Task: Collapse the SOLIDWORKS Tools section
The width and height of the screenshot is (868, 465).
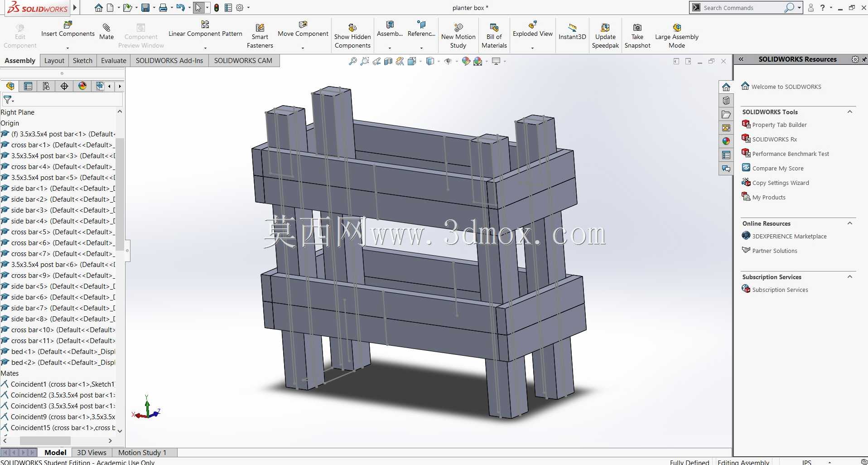Action: [x=850, y=112]
